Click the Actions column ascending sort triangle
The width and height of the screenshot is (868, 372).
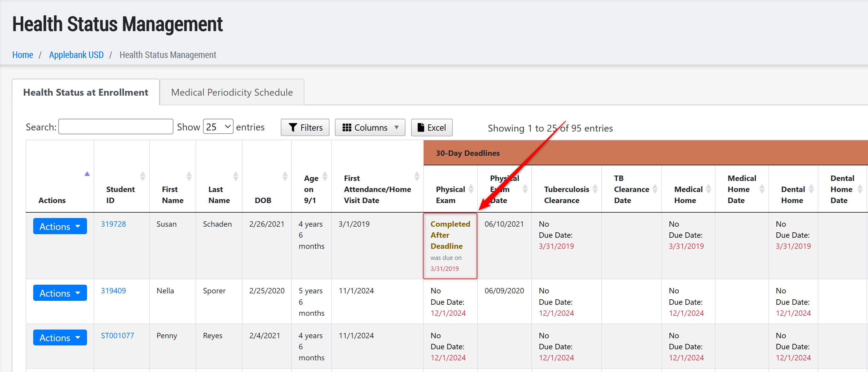(x=87, y=174)
